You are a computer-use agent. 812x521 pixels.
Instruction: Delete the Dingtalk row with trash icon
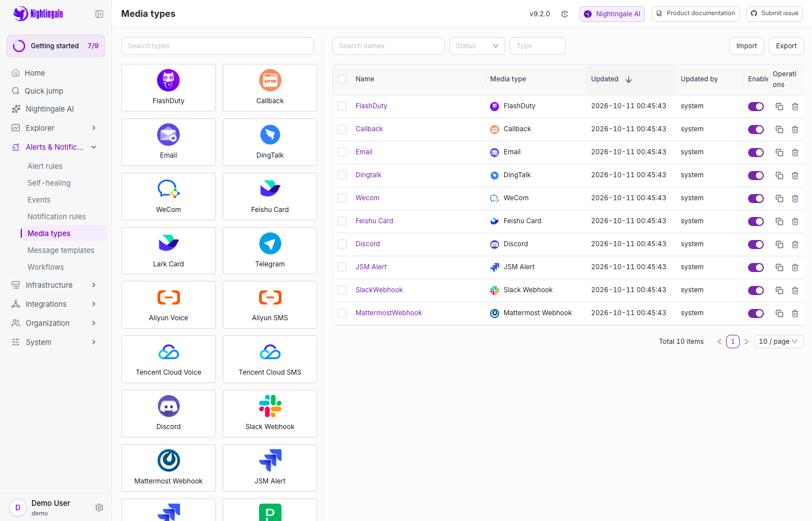pos(795,176)
